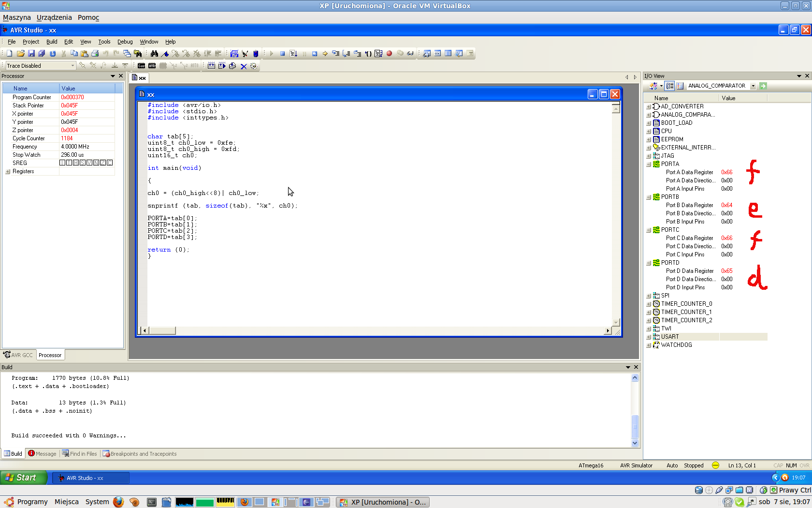Click the Print toolbar icon
This screenshot has width=812, height=508.
pyautogui.click(x=95, y=54)
